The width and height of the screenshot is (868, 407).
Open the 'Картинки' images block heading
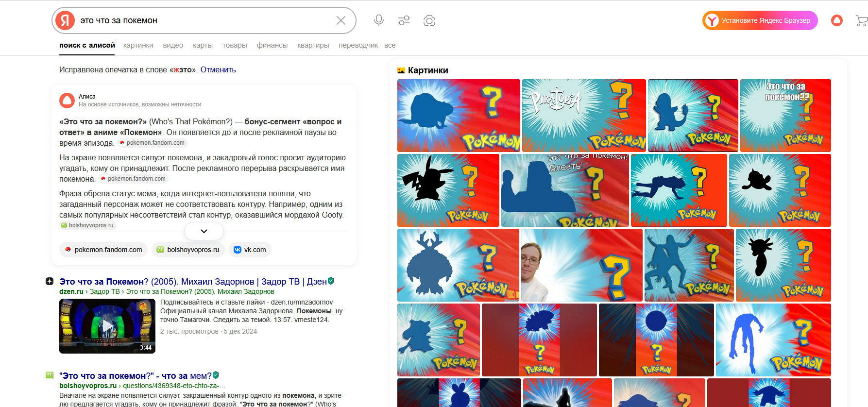(x=428, y=70)
